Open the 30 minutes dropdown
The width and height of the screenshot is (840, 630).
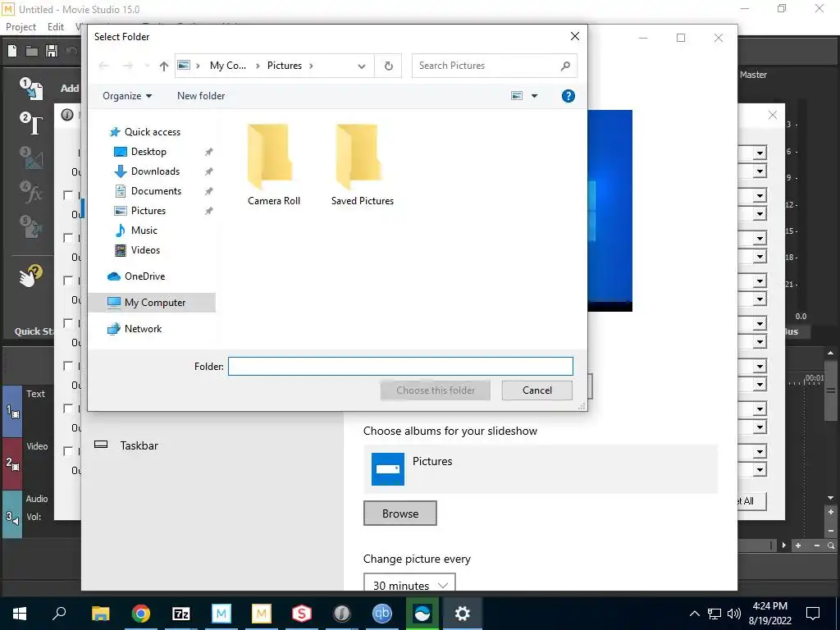pyautogui.click(x=409, y=582)
